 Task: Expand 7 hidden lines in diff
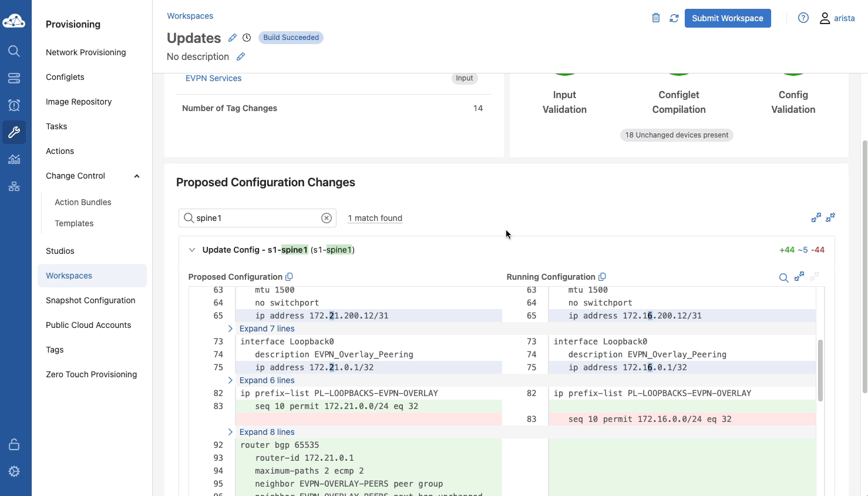(x=267, y=329)
